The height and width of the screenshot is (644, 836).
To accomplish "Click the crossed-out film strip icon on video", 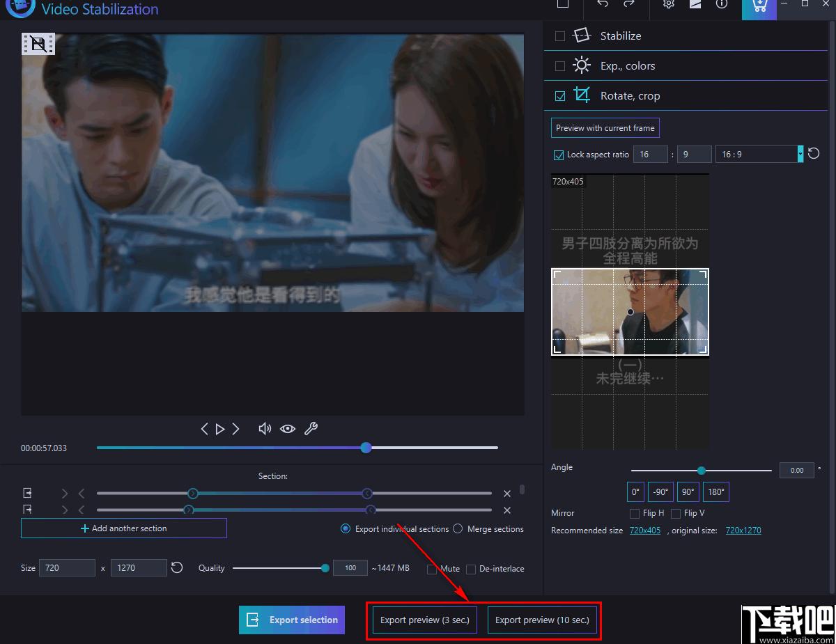I will (x=38, y=45).
